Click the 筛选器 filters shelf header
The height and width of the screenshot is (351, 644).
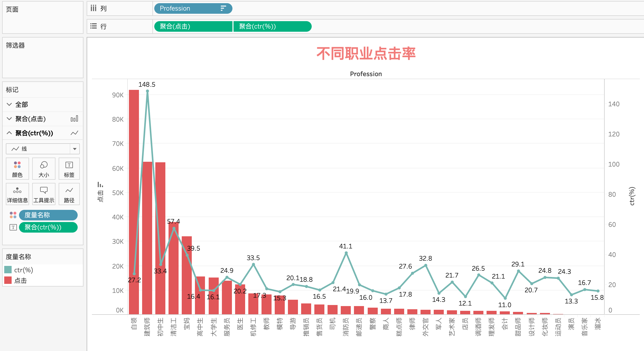coord(15,45)
